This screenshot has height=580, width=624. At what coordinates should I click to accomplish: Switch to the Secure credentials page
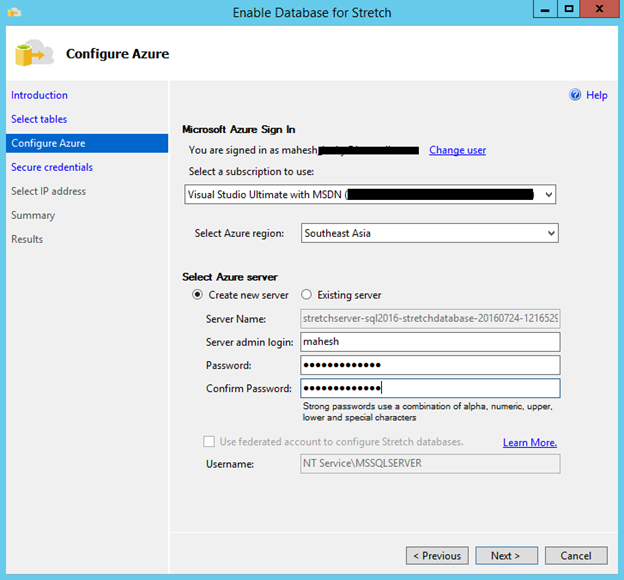pyautogui.click(x=52, y=167)
